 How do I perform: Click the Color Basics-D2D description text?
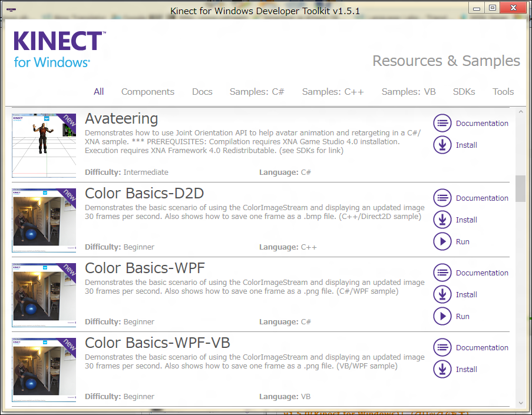pyautogui.click(x=255, y=212)
